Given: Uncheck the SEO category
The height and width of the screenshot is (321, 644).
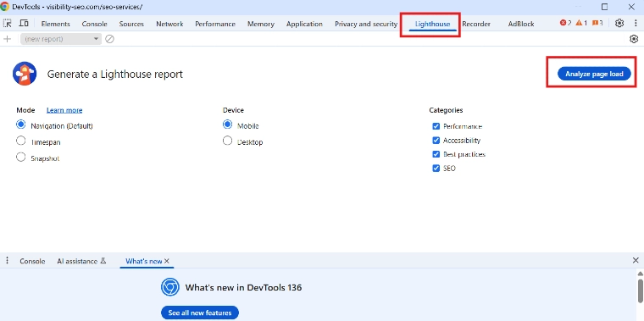Looking at the screenshot, I should click(436, 169).
